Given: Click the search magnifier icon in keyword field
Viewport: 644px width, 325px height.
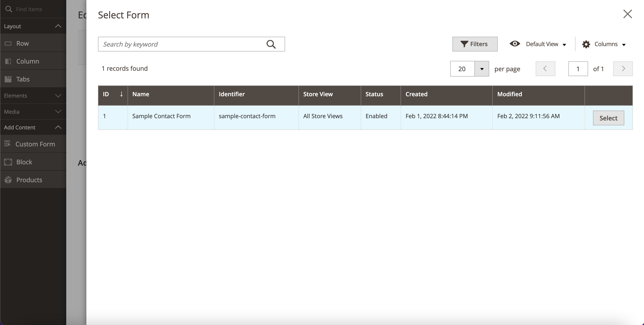Looking at the screenshot, I should 271,44.
